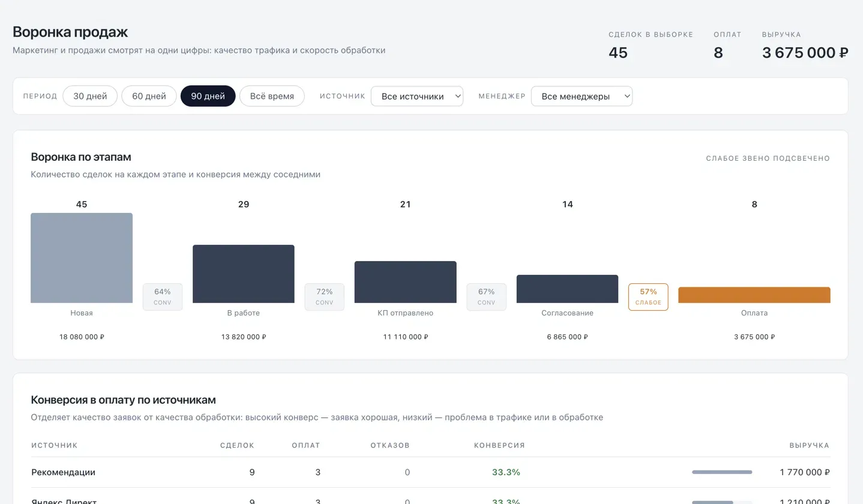The image size is (863, 504).
Task: Click the count 29 above В работе
Action: (244, 205)
